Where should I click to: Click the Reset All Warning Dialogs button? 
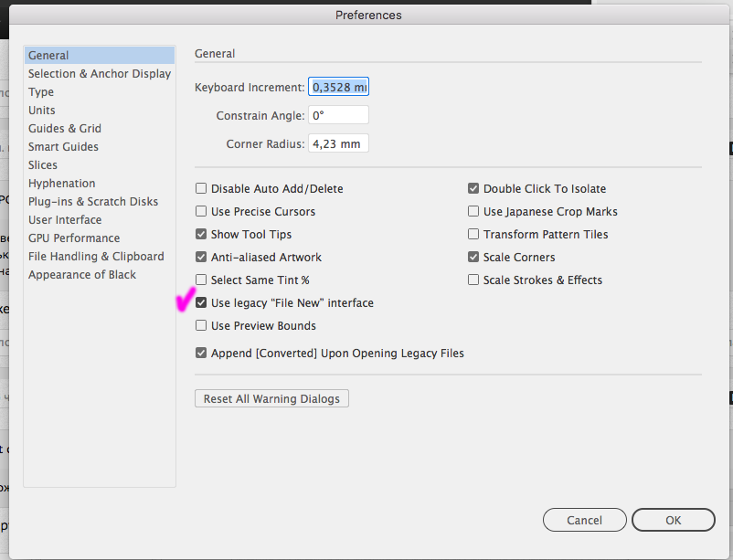[271, 399]
